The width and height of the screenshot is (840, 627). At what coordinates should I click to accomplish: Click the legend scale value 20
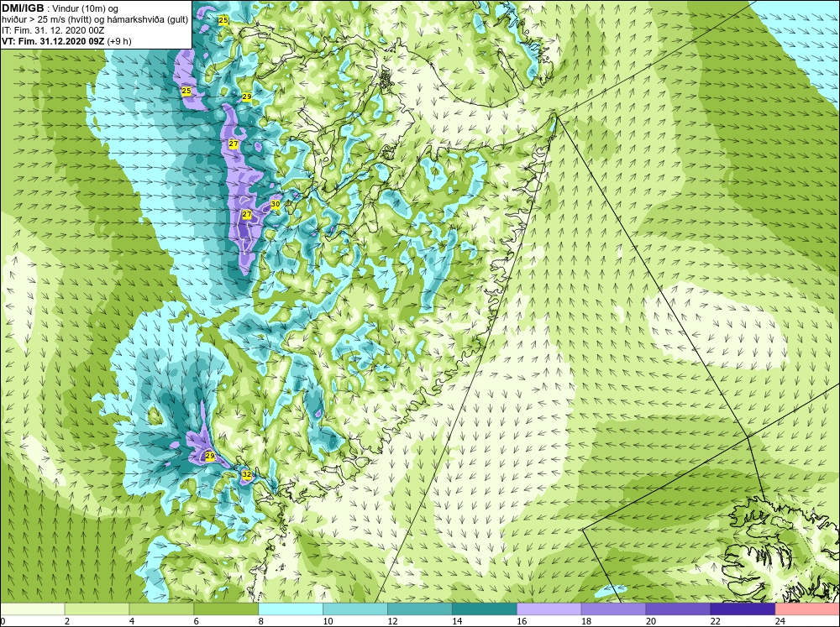click(x=651, y=621)
